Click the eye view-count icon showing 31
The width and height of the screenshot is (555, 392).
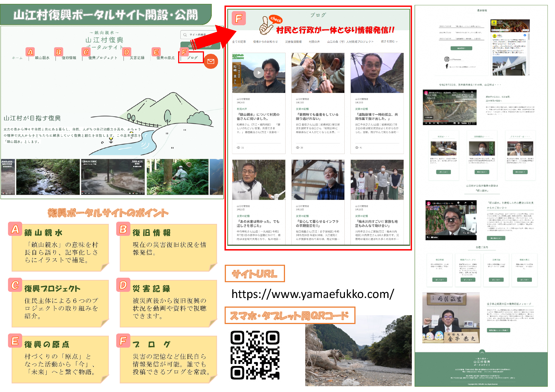coord(238,148)
